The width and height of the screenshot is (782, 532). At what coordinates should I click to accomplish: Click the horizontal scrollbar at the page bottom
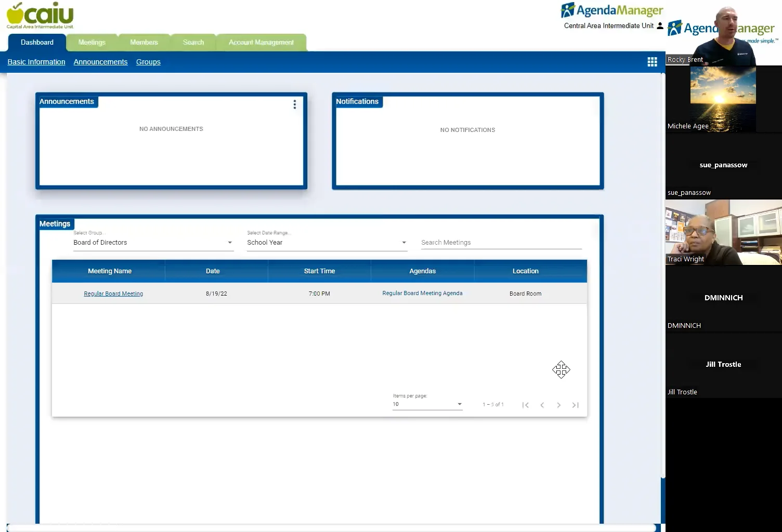tap(331, 528)
